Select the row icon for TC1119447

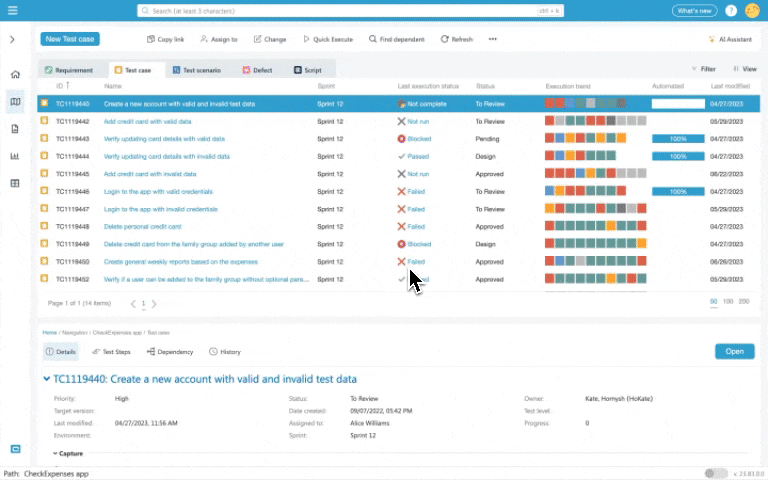[x=44, y=209]
